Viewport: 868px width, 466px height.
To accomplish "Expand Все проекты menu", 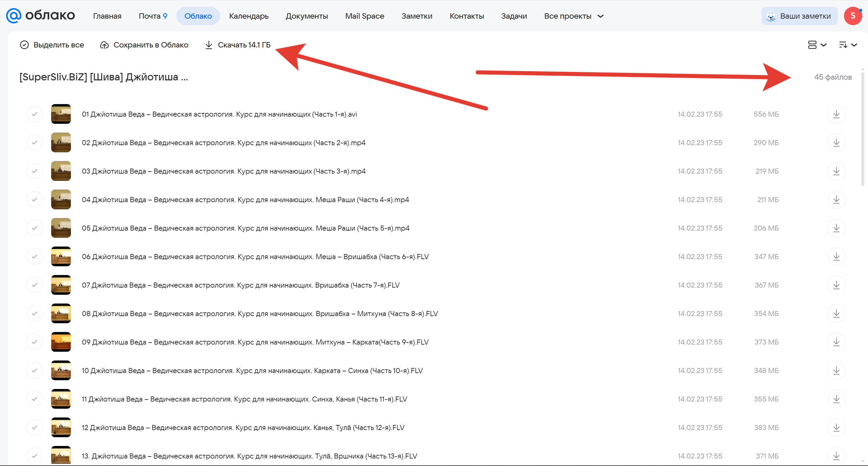I will (574, 16).
